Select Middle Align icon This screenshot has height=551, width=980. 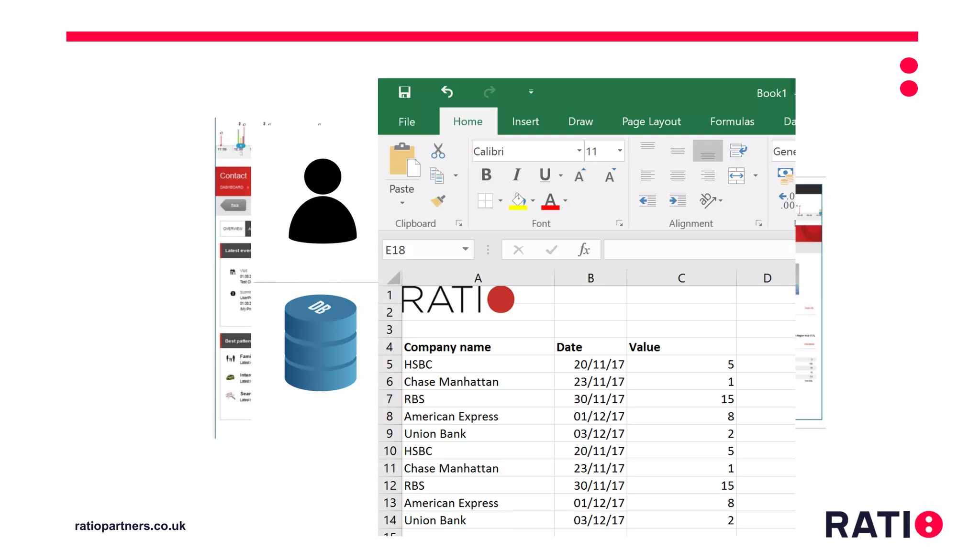[678, 150]
